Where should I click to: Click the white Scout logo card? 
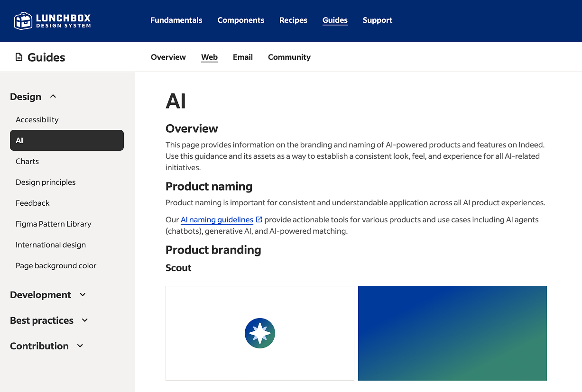tap(260, 333)
